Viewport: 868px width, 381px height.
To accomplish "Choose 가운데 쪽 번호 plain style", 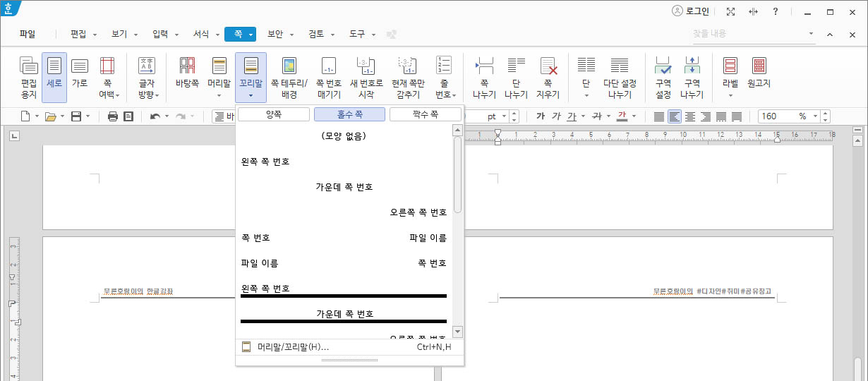I will click(x=344, y=187).
